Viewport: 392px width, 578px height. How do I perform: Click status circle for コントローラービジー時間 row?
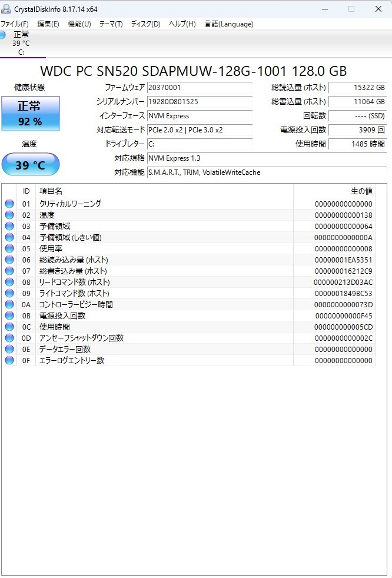click(9, 304)
